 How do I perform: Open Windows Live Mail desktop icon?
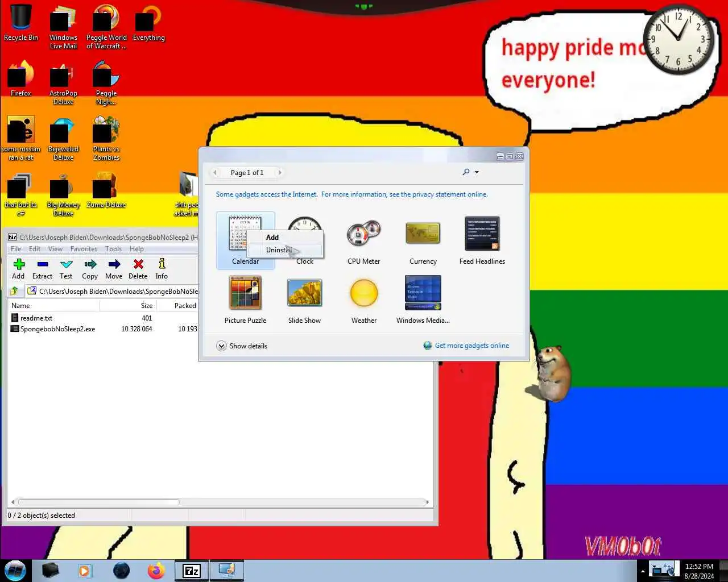[63, 27]
